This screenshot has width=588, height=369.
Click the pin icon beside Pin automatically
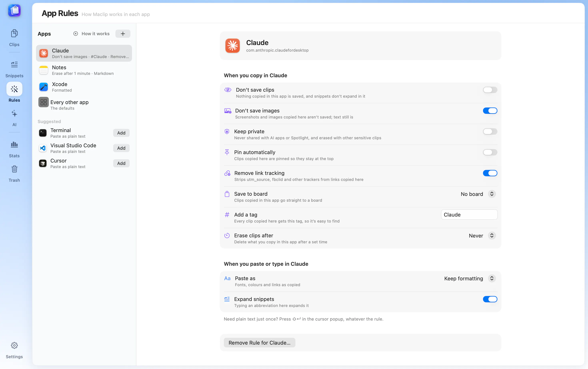point(227,152)
